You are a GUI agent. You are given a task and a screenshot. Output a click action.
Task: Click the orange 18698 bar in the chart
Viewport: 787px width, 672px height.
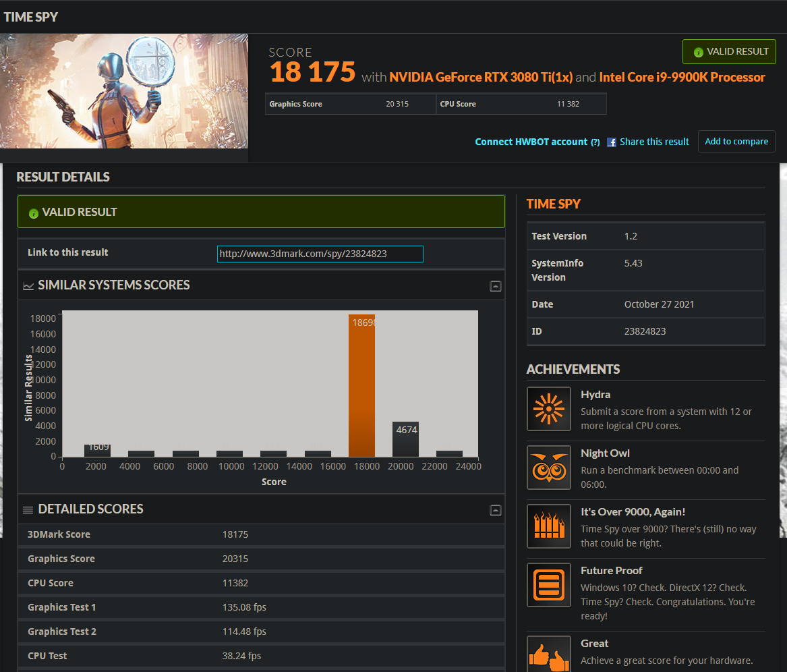pyautogui.click(x=362, y=386)
